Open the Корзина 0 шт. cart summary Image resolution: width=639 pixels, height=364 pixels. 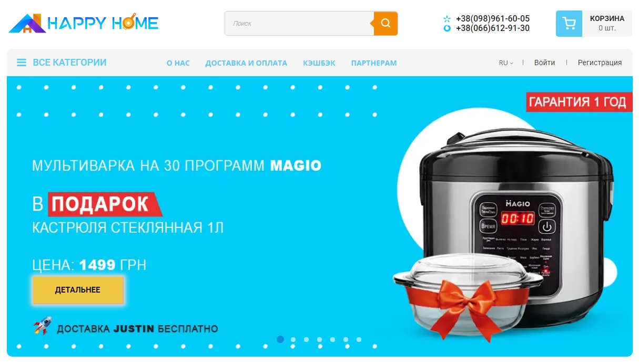click(x=607, y=24)
